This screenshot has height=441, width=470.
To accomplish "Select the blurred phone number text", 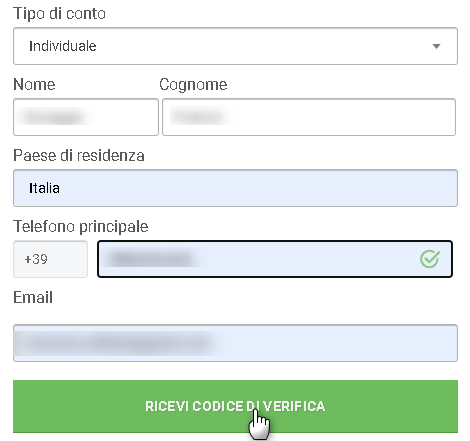I will pyautogui.click(x=152, y=259).
